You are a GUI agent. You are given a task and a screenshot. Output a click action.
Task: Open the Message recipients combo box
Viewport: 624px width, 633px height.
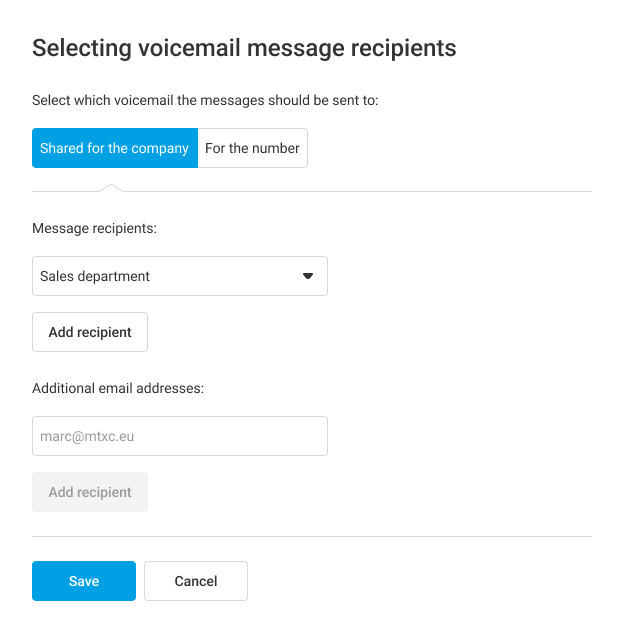180,276
